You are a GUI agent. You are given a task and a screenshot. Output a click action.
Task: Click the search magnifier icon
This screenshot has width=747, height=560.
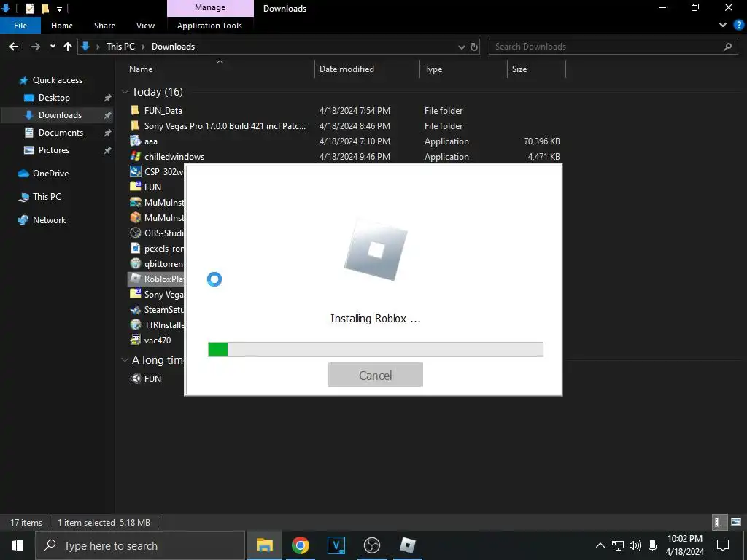point(727,47)
